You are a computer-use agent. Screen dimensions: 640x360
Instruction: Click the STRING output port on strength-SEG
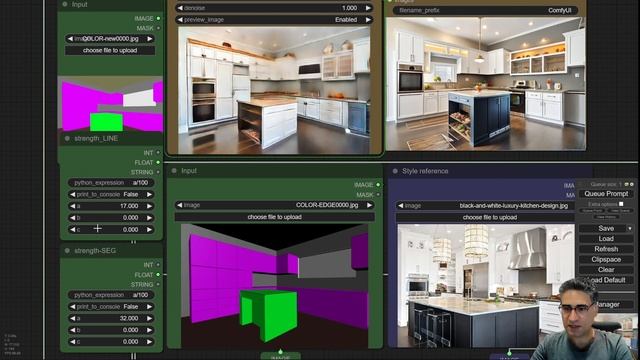158,284
